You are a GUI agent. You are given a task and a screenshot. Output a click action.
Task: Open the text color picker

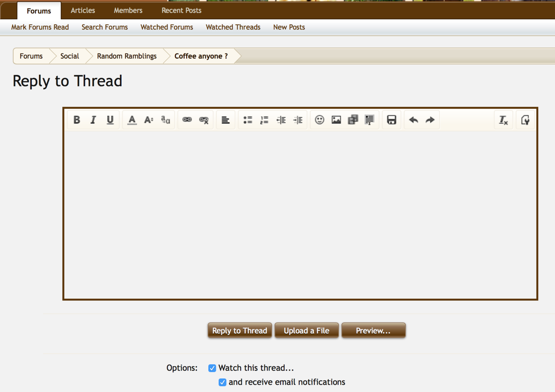click(x=132, y=120)
